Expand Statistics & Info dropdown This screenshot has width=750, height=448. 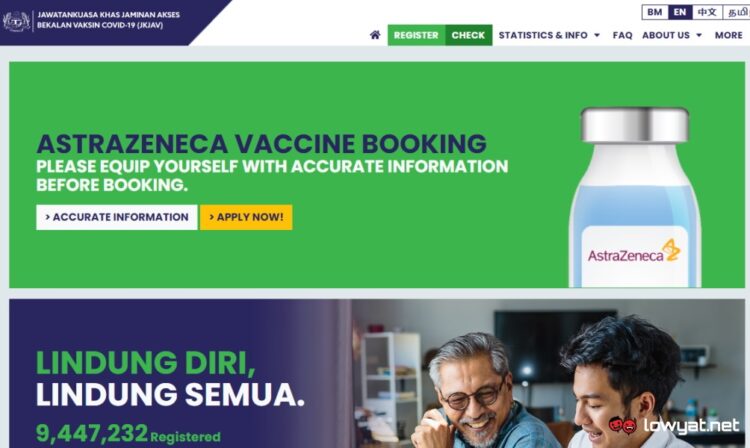point(549,35)
